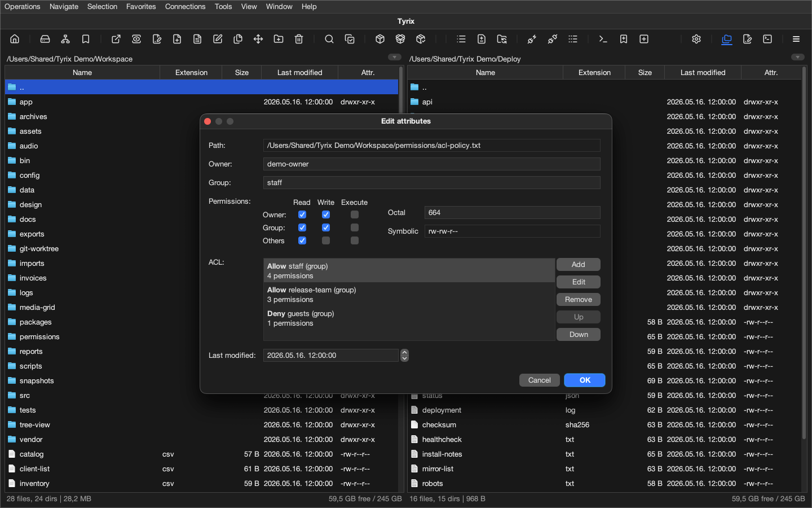812x508 pixels.
Task: Click the hamburger menu icon
Action: coord(796,39)
